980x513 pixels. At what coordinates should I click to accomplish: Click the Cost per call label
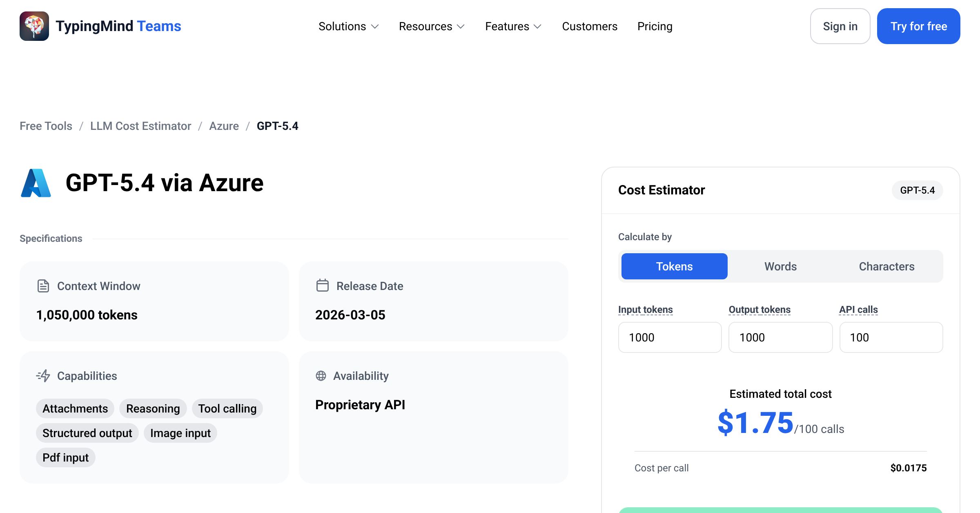point(661,468)
